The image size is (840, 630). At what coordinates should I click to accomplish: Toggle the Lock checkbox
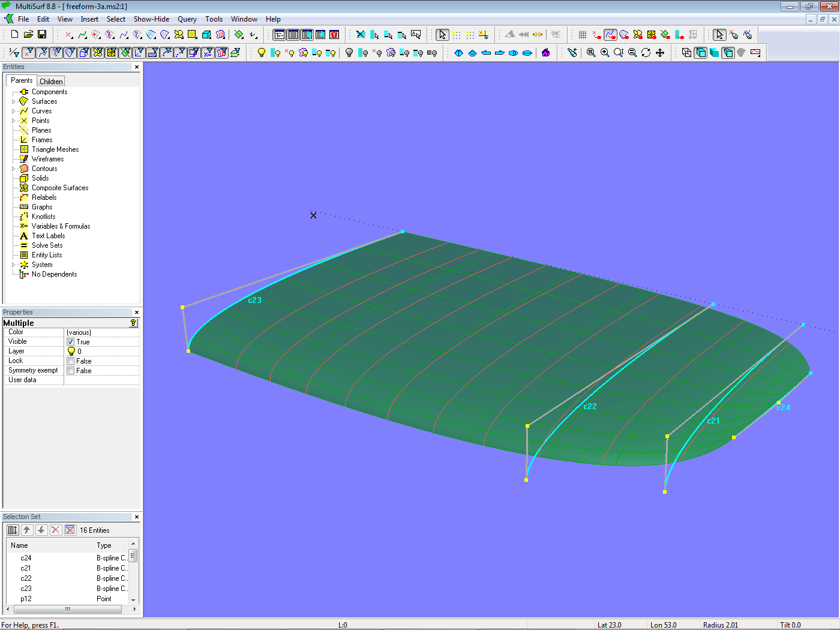[71, 361]
